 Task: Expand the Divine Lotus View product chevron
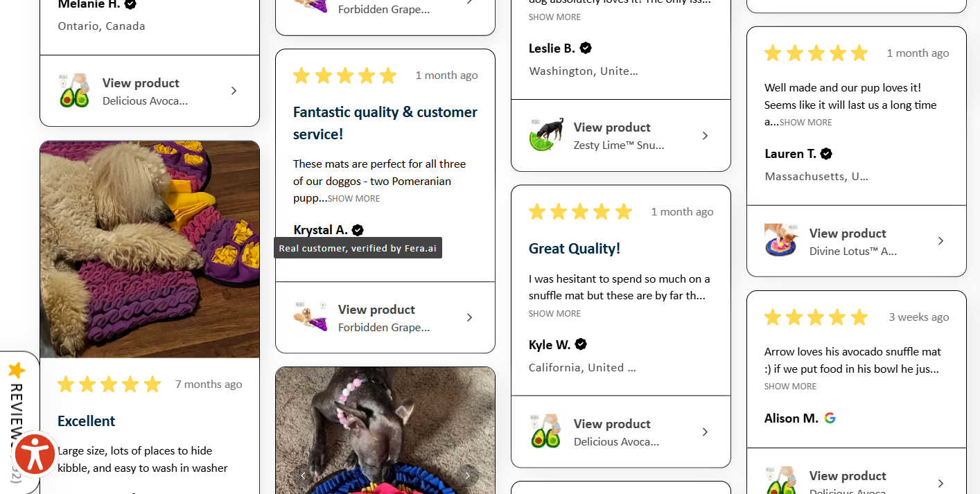click(x=940, y=240)
